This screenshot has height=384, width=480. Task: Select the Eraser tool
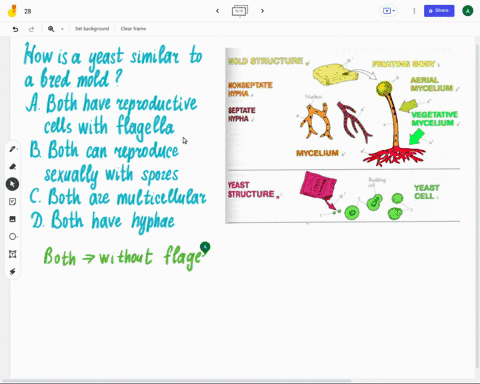click(12, 166)
